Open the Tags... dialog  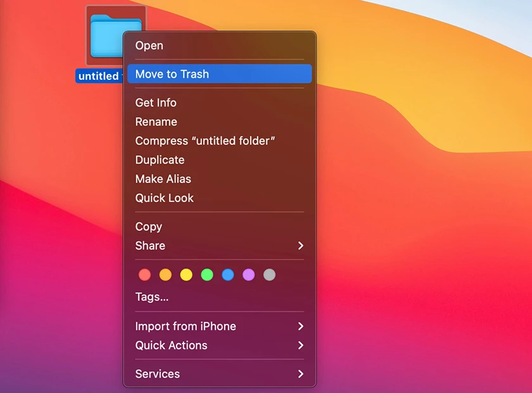(x=220, y=297)
